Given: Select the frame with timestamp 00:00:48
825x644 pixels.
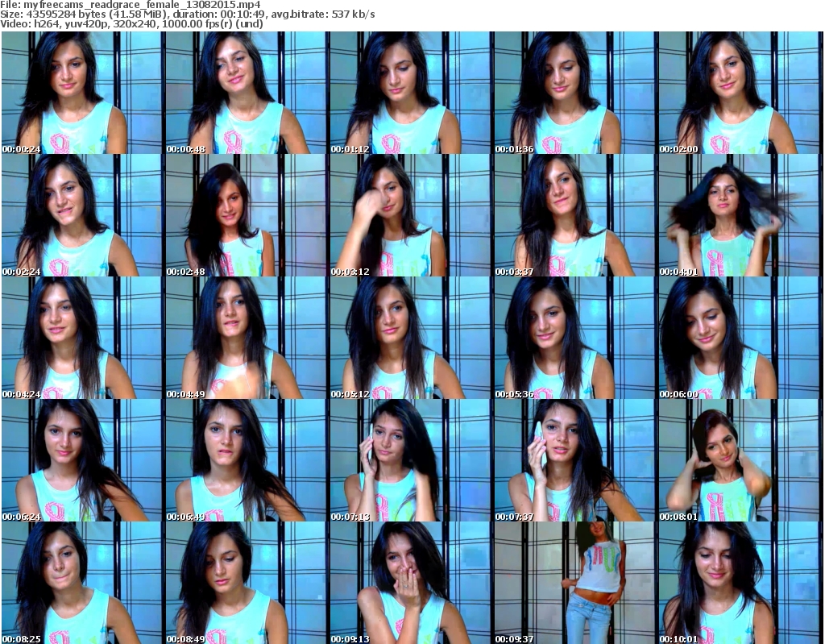Looking at the screenshot, I should tap(247, 93).
